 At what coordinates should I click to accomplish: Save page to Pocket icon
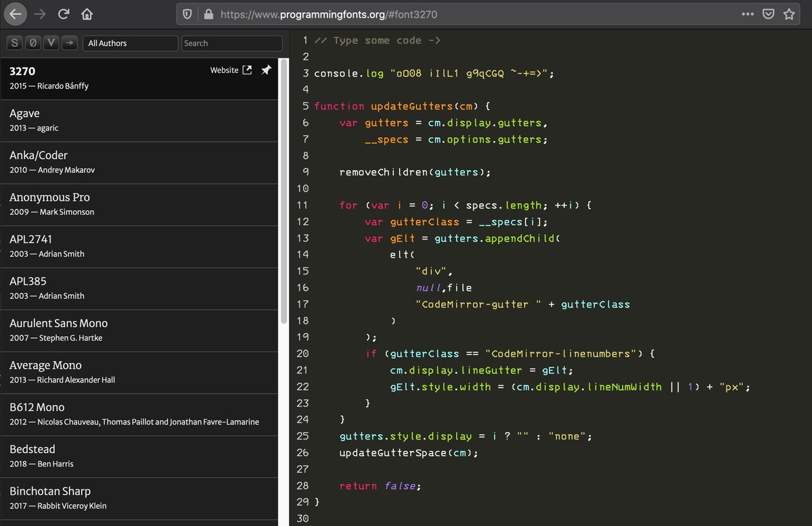coord(768,14)
